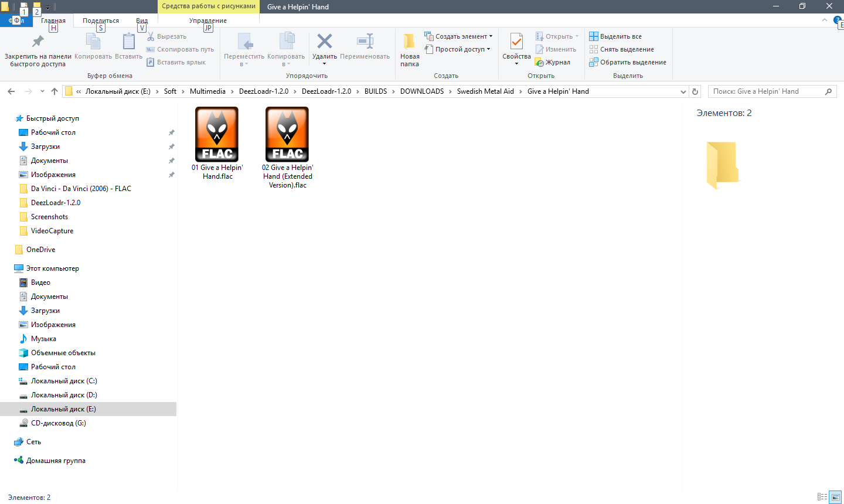The width and height of the screenshot is (844, 504).
Task: Click Снять выделение button
Action: pos(622,49)
